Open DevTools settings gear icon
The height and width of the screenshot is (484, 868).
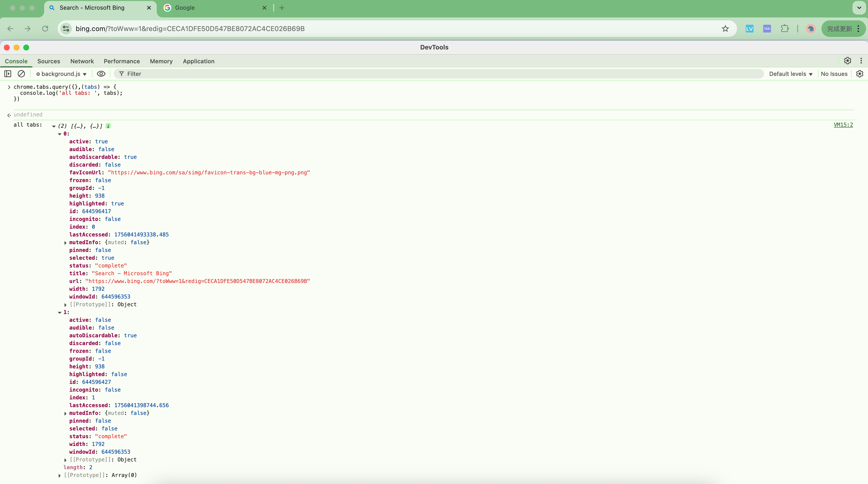click(847, 61)
